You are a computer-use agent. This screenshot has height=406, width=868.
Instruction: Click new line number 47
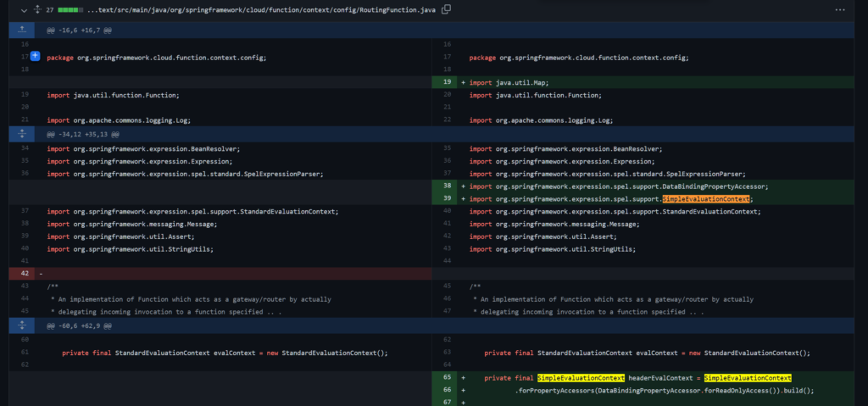[448, 312]
